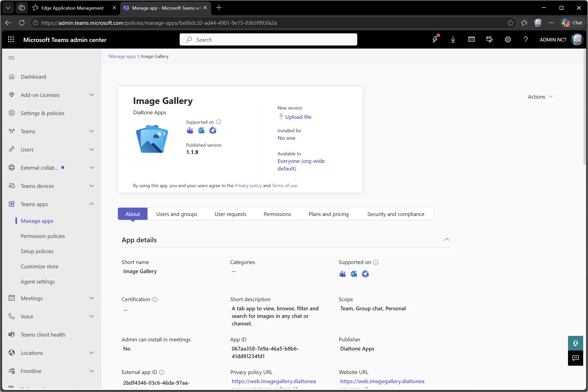Click the External collaboration globe icon
The image size is (588, 392).
[x=12, y=168]
